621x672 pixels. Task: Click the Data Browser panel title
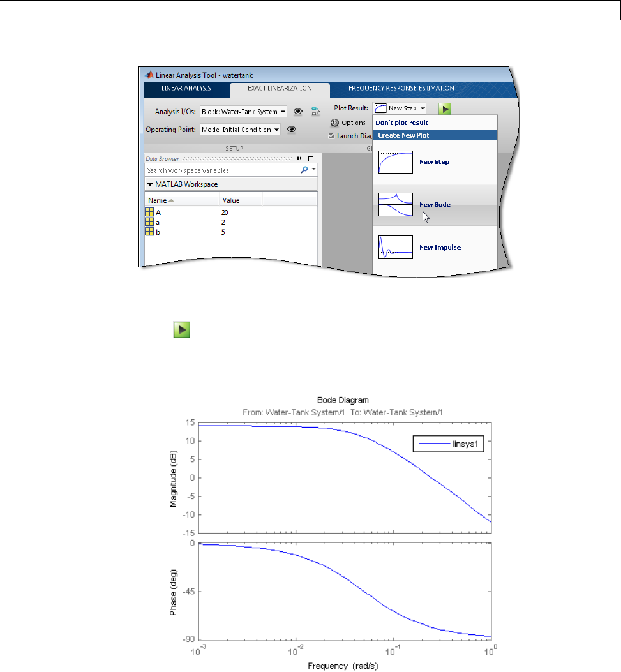click(x=162, y=158)
